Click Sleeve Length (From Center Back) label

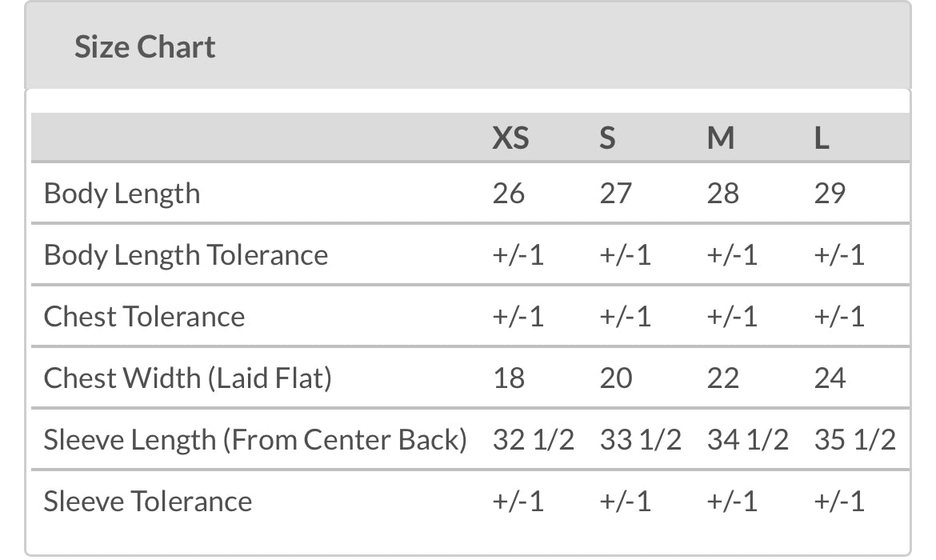pyautogui.click(x=255, y=439)
